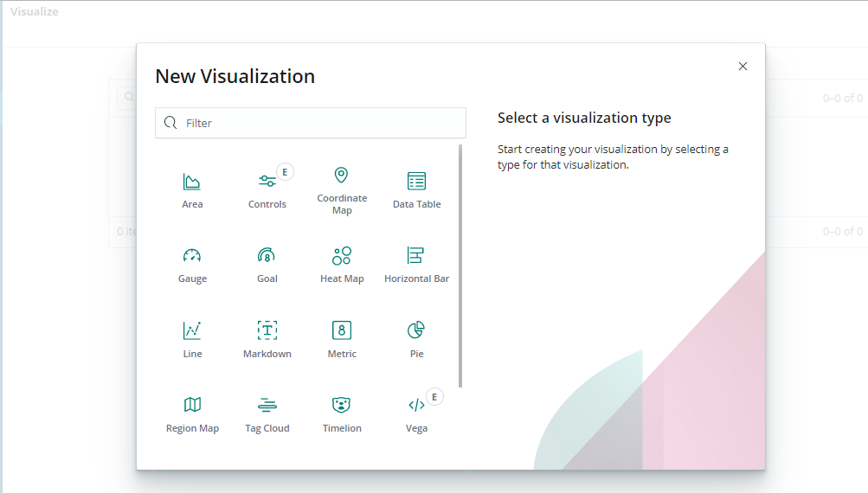The width and height of the screenshot is (868, 493).
Task: Focus the Filter search field
Action: click(311, 123)
